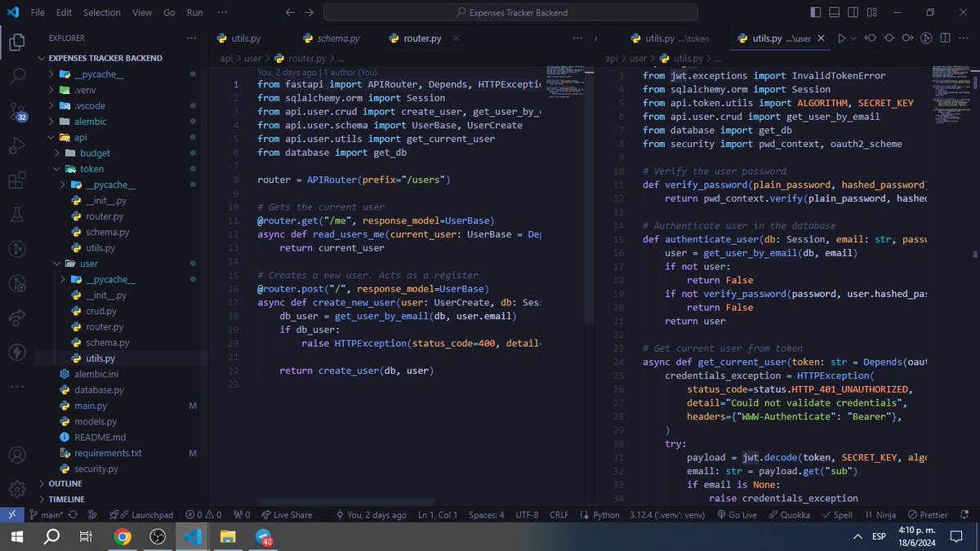
Task: Open the Run and Debug sidebar view
Action: [x=18, y=147]
